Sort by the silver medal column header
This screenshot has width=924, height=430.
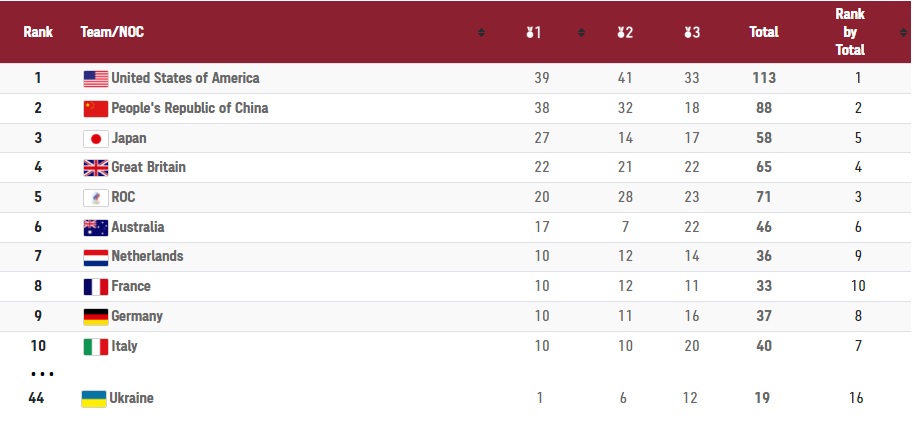pyautogui.click(x=625, y=32)
